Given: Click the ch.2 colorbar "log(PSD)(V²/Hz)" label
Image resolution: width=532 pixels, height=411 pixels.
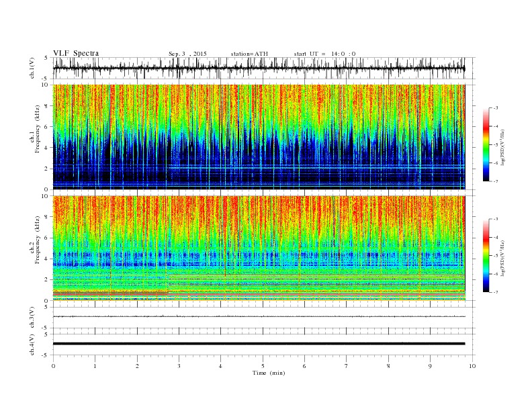Looking at the screenshot, I should click(502, 258).
